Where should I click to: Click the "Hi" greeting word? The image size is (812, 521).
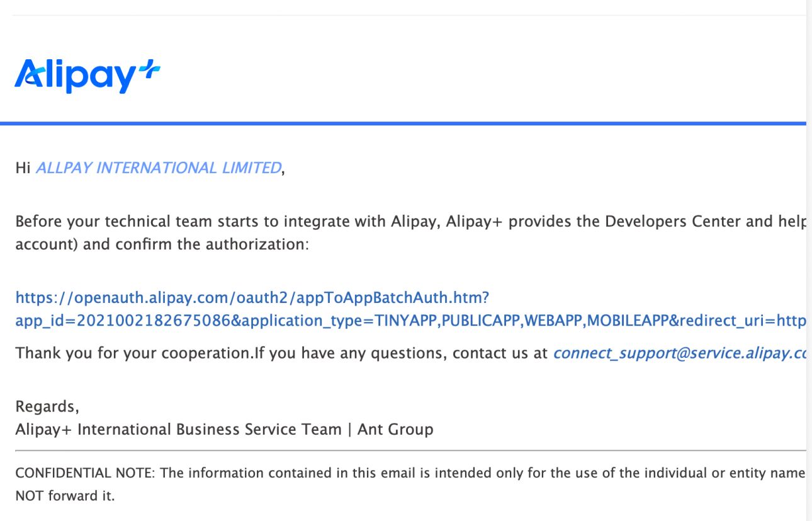23,168
